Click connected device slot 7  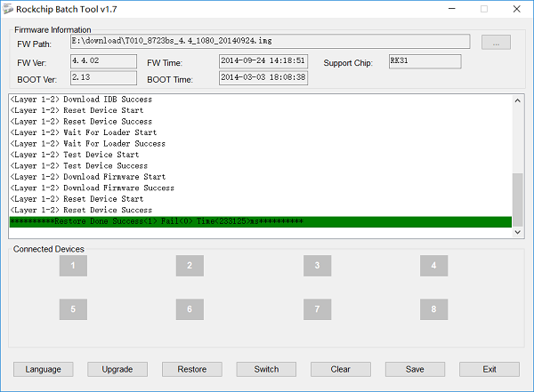317,309
